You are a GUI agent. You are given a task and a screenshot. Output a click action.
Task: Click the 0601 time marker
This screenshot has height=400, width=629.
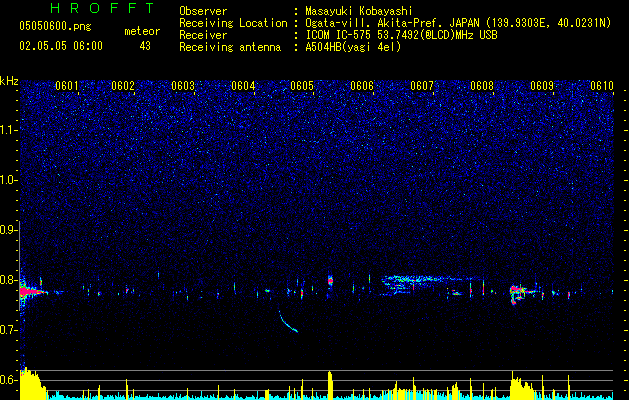pos(67,86)
